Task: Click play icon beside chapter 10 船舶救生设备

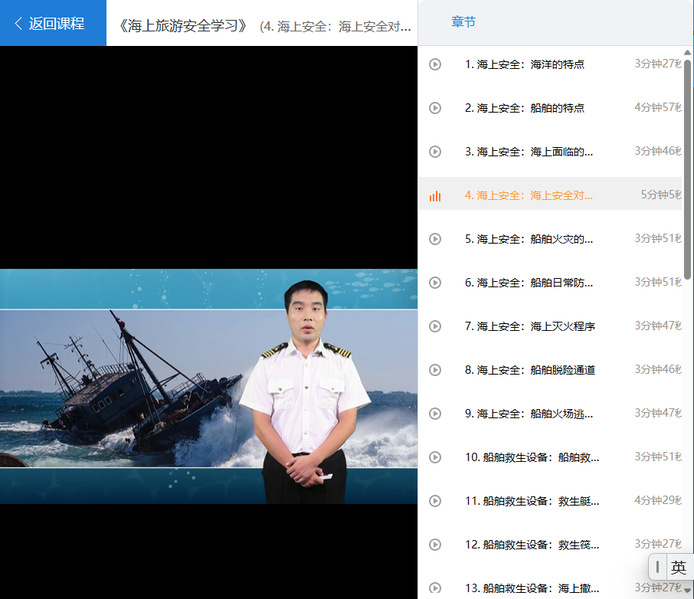Action: coord(435,457)
